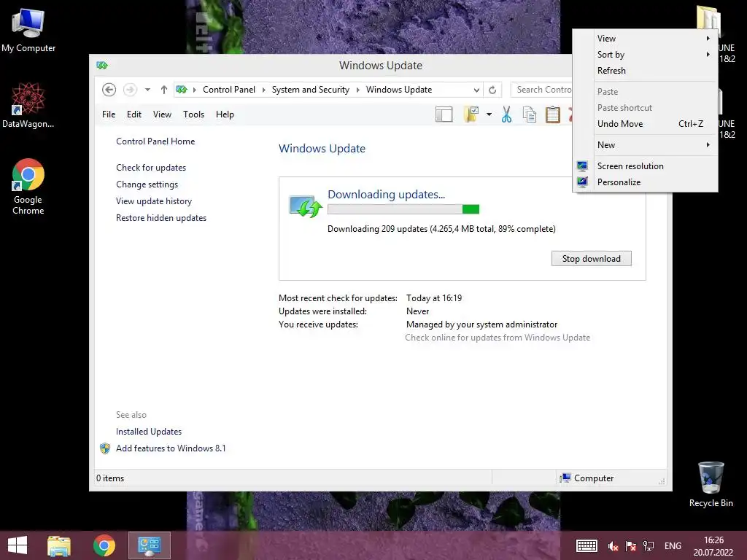Screen dimensions: 747x560
Task: Refresh the Windows Update page
Action: click(492, 90)
